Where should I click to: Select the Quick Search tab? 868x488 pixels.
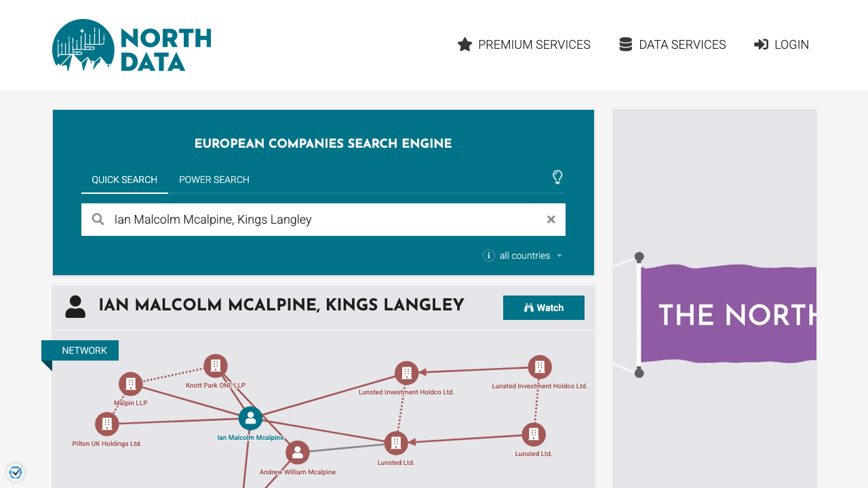[x=125, y=180]
